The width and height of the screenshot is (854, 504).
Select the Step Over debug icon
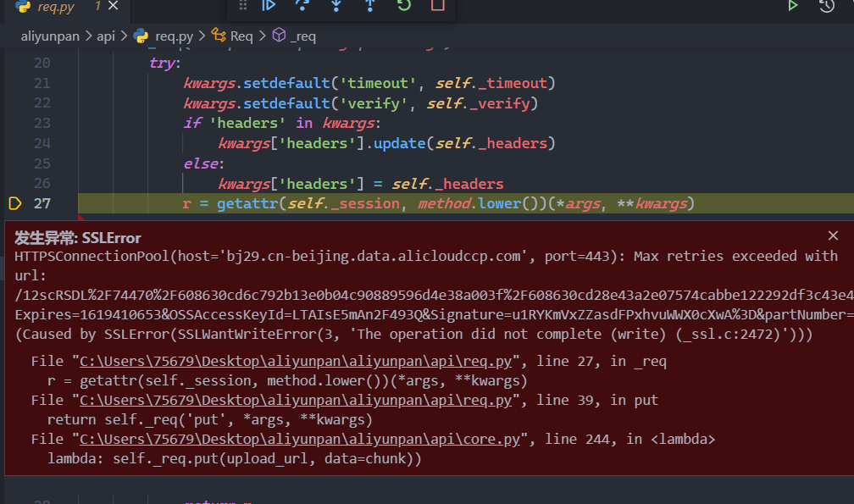tap(301, 7)
